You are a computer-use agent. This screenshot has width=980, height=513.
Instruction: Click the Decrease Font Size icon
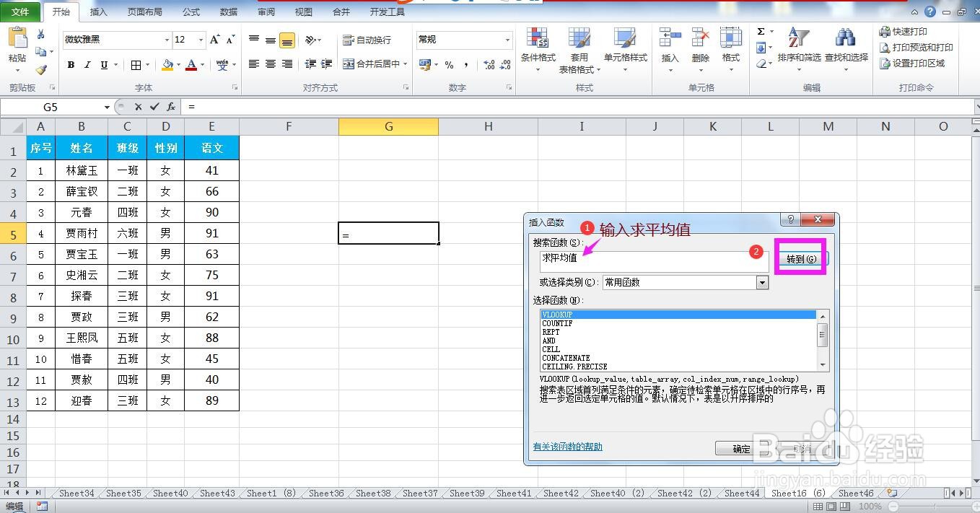click(x=231, y=40)
